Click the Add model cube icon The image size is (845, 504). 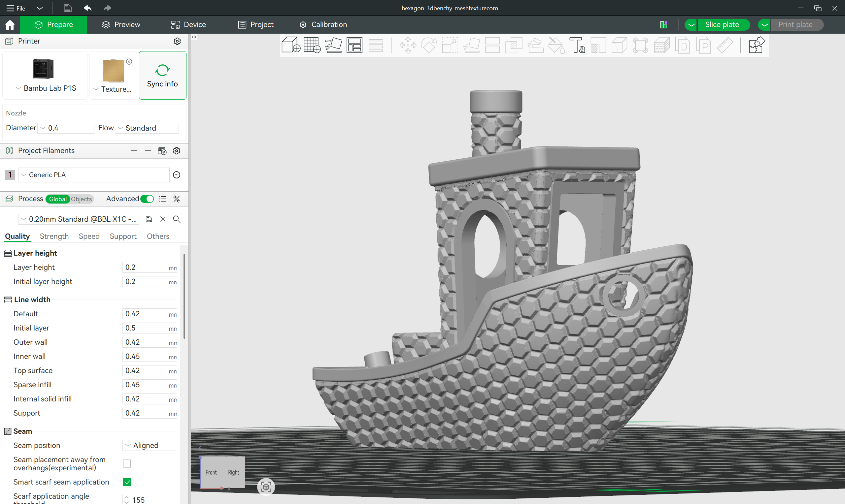coord(291,45)
